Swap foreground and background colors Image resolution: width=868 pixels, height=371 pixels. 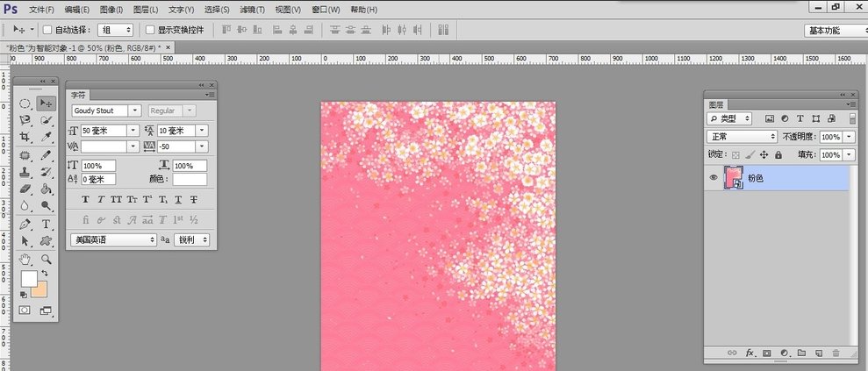(44, 273)
